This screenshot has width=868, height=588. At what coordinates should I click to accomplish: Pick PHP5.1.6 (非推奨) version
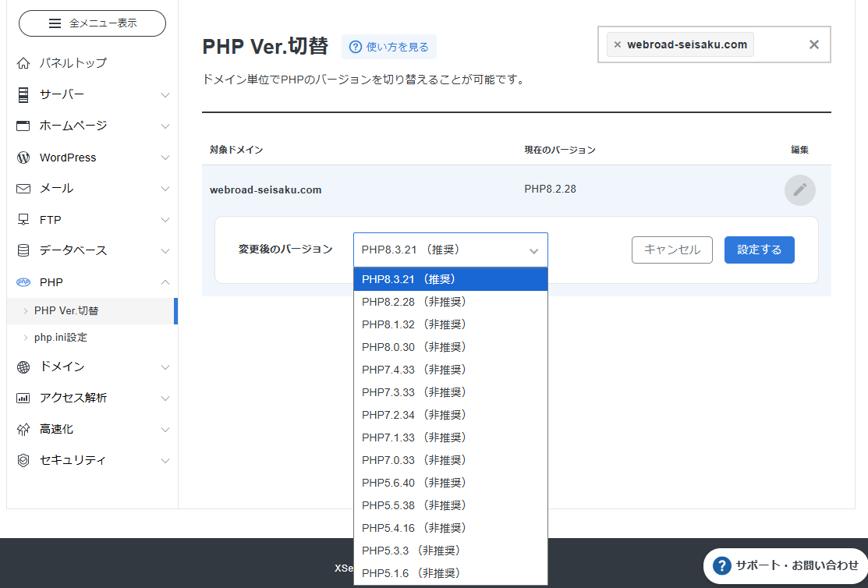tap(451, 573)
